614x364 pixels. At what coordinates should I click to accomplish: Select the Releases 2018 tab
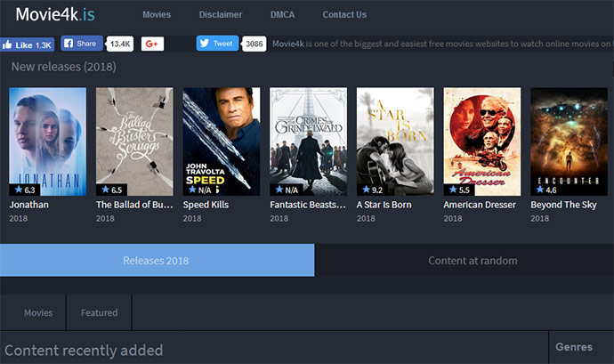[157, 260]
